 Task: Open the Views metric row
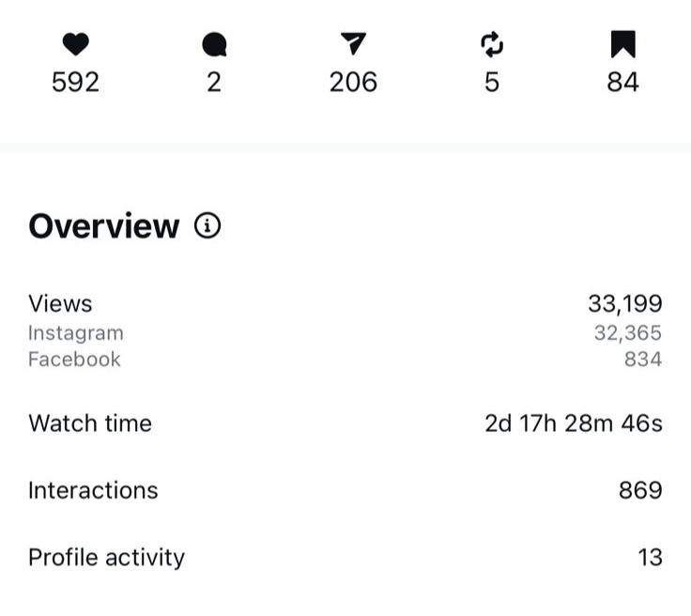click(61, 304)
